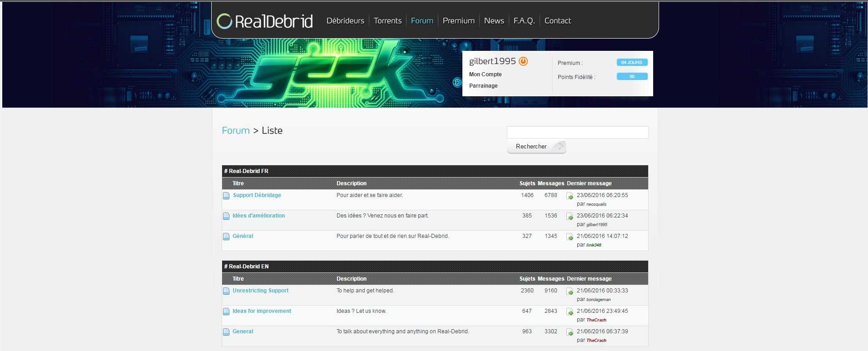Click the page icon beside Support Débridage
868x351 pixels.
226,196
